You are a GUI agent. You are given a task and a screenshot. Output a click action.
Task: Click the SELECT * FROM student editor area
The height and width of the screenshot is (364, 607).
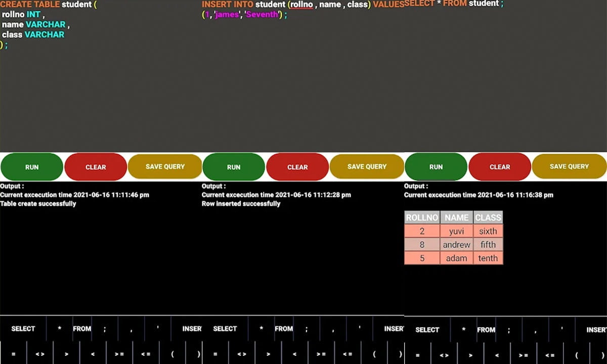(506, 76)
